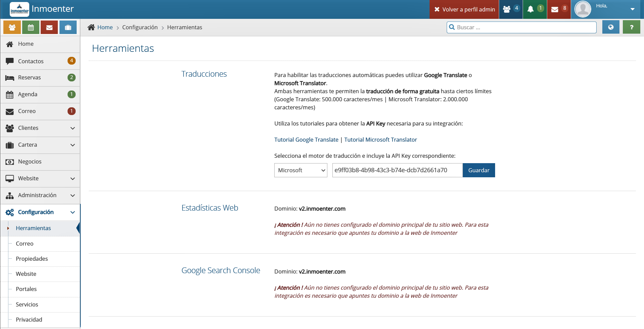Select Website under Configuración

point(40,274)
